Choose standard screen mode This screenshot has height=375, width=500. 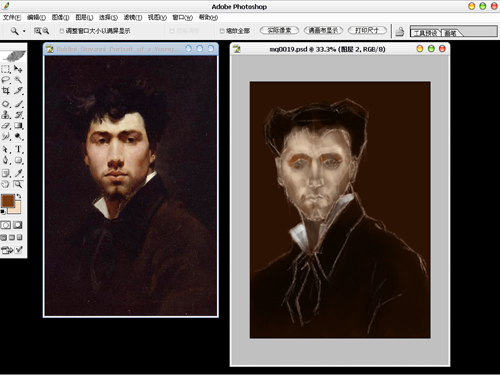pyautogui.click(x=3, y=237)
